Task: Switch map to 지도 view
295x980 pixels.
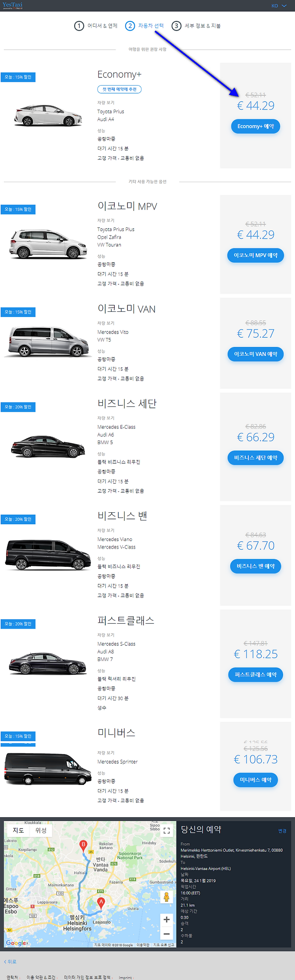Action: [18, 830]
